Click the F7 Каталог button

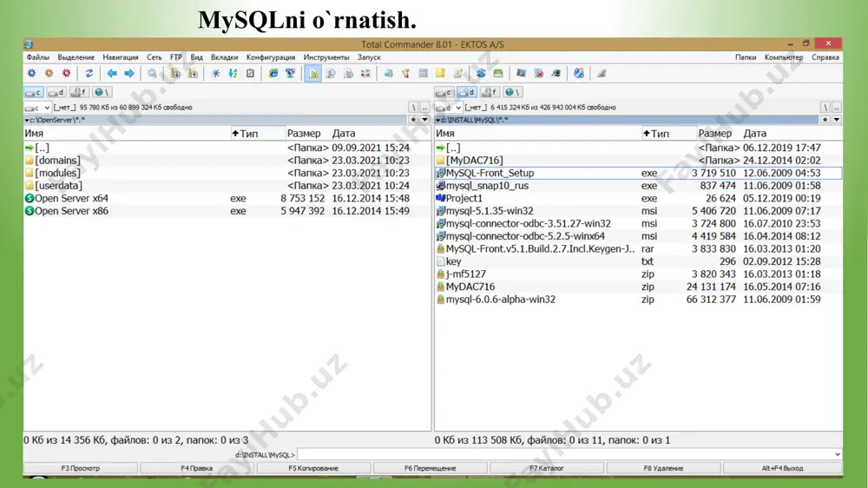coord(547,469)
